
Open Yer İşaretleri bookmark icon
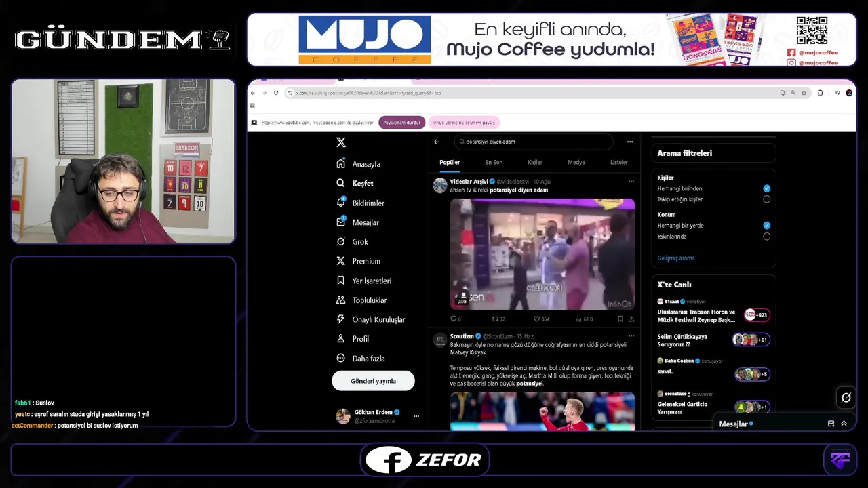point(341,281)
